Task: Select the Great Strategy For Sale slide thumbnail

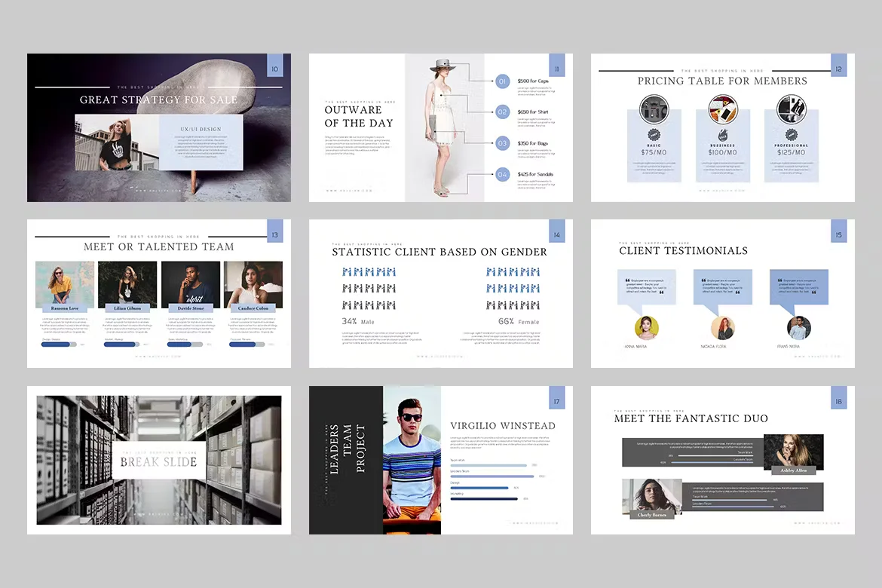Action: 158,127
